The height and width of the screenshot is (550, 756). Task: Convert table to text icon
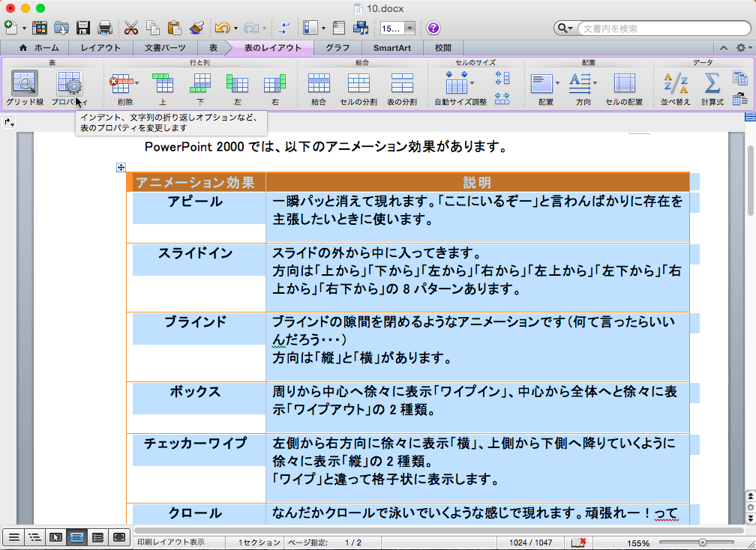point(739,98)
